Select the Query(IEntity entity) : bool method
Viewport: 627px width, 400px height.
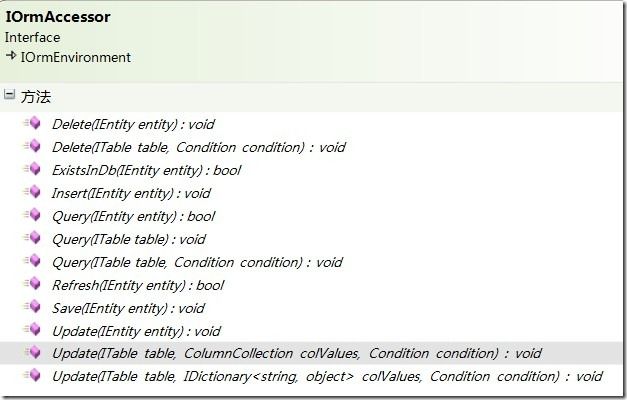134,216
